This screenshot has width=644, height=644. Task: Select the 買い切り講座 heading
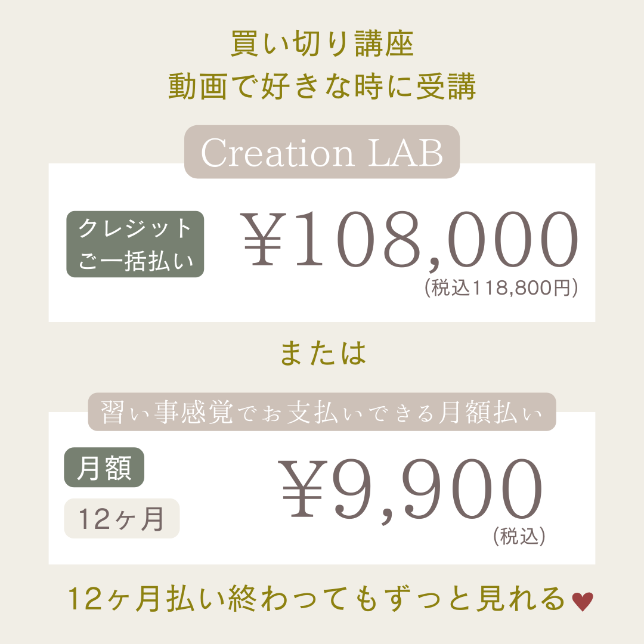coord(322,44)
